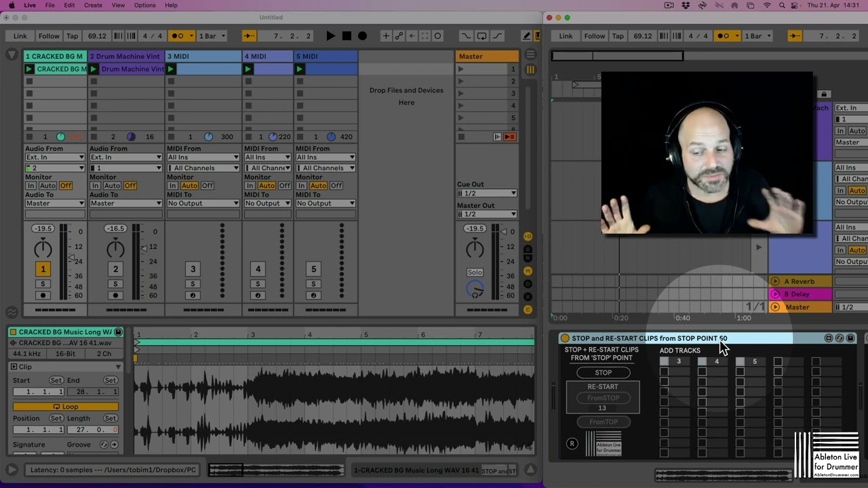Click the circled R icon in device
The image size is (868, 488).
[x=572, y=444]
